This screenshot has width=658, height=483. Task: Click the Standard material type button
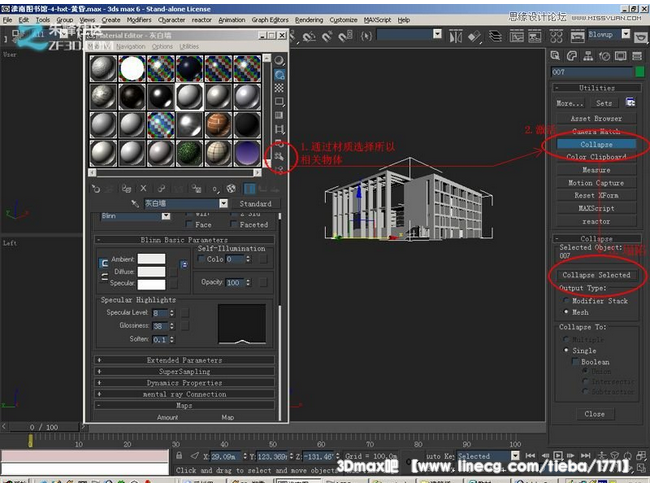click(x=256, y=204)
